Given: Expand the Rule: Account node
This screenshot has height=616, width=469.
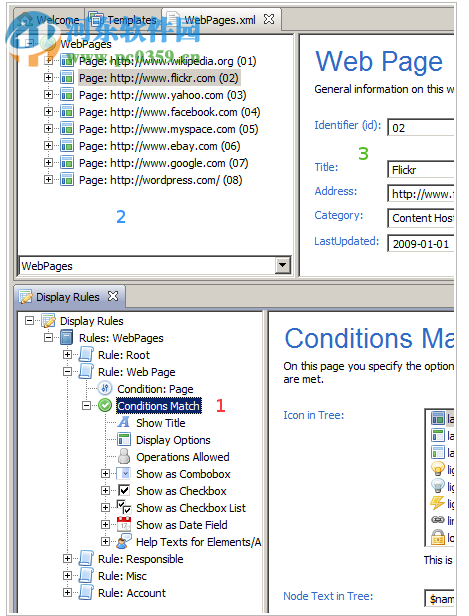Looking at the screenshot, I should 68,592.
